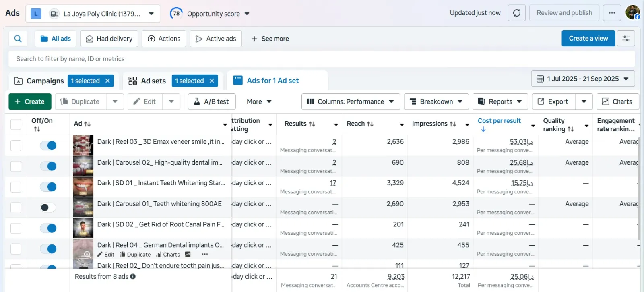
Task: Open the Charts view
Action: click(617, 101)
